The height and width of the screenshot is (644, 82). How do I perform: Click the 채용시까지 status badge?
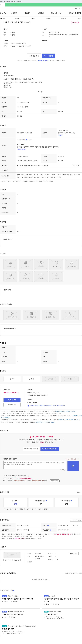click(x=75, y=23)
